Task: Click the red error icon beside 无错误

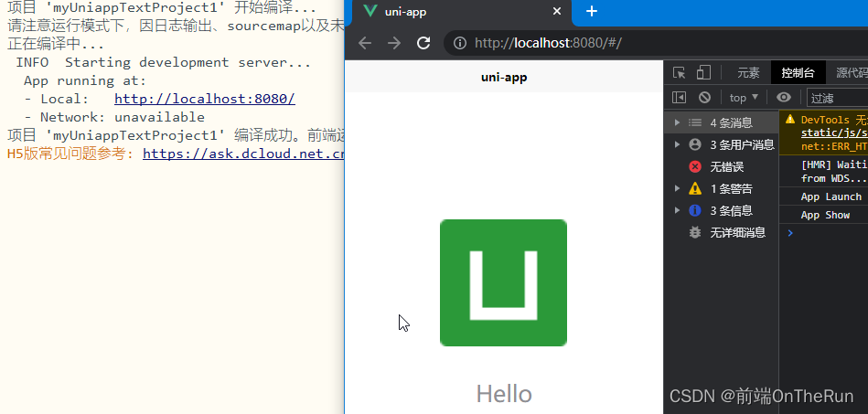Action: 695,166
